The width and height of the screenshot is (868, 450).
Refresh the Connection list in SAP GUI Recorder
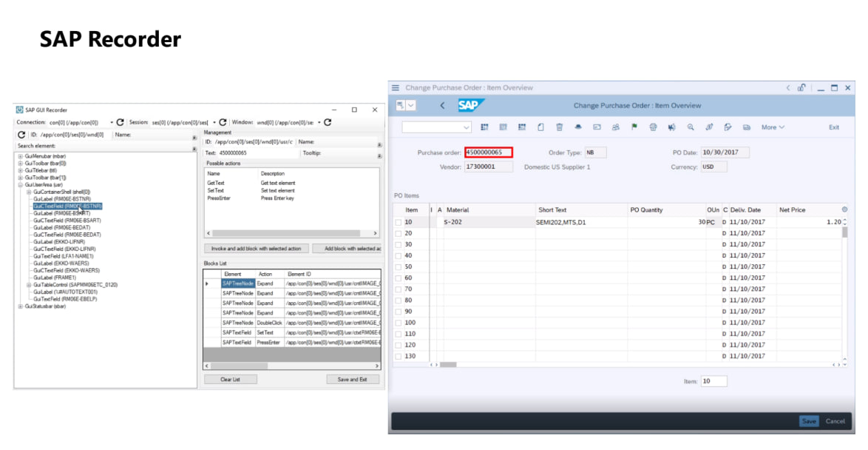tap(120, 122)
